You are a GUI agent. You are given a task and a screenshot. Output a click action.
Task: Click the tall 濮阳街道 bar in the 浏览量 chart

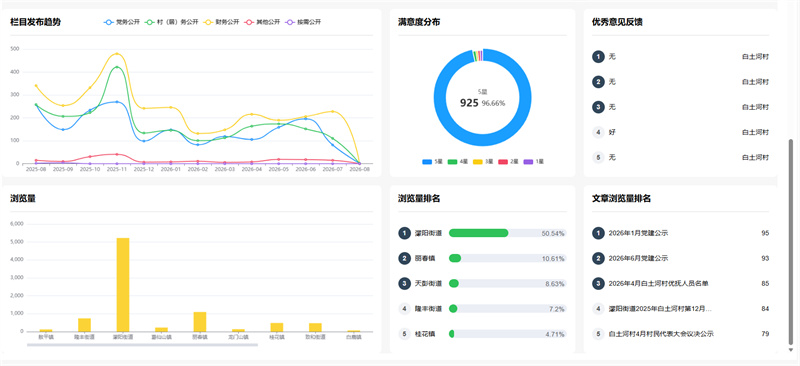tap(123, 285)
